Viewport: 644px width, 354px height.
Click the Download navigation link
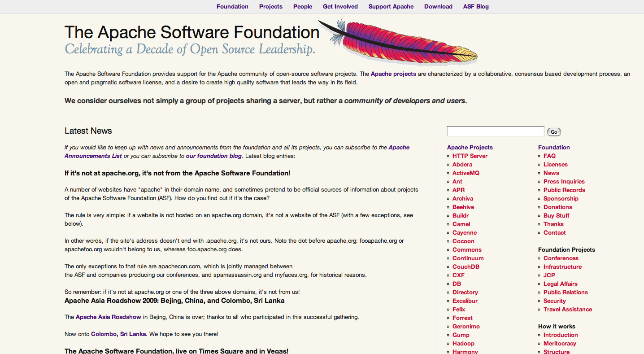438,7
